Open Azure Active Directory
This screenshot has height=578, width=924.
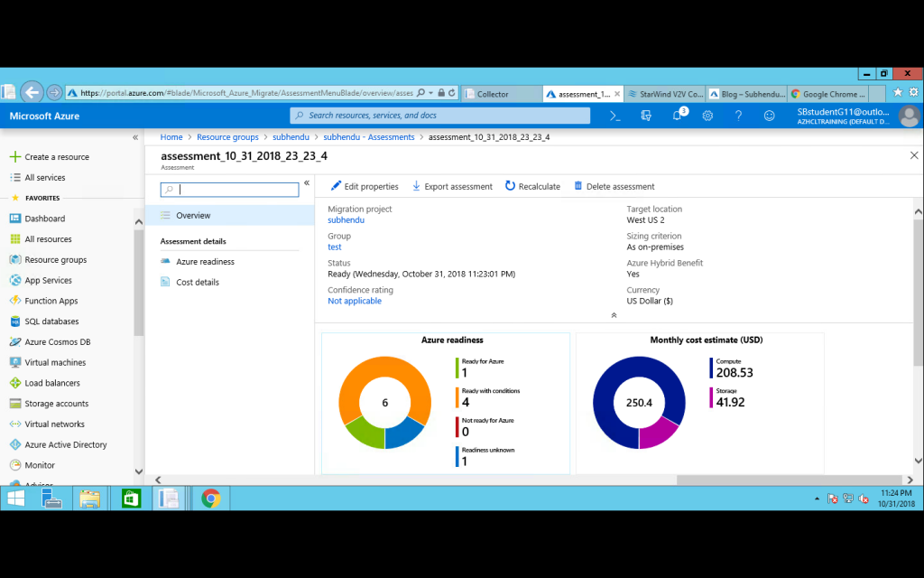tap(59, 444)
